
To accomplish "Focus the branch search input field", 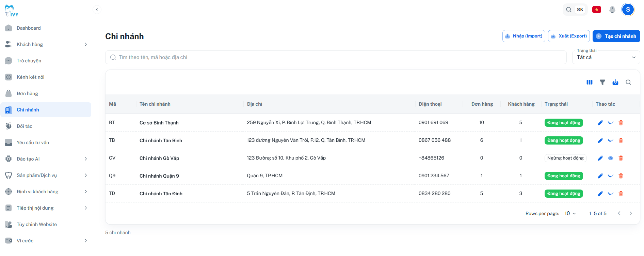I will pos(336,57).
